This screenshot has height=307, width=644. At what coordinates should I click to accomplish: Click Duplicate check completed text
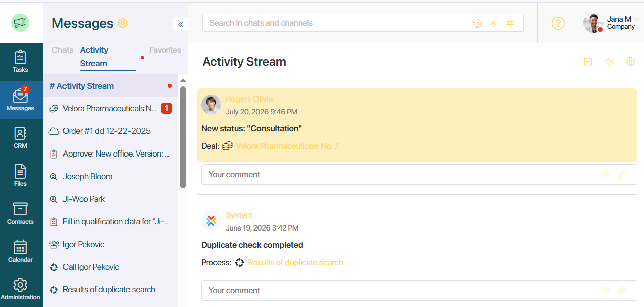[252, 245]
